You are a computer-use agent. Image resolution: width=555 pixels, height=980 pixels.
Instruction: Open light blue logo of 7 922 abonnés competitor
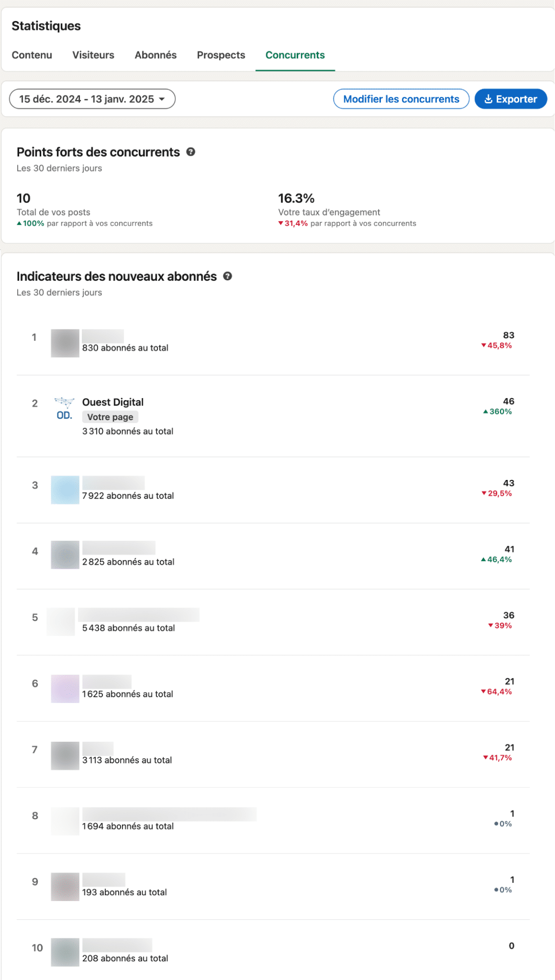(x=65, y=490)
